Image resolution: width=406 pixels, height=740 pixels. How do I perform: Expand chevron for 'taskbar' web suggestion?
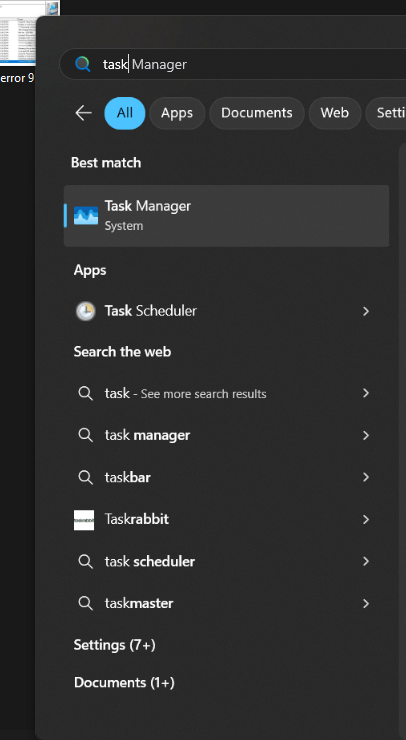pyautogui.click(x=366, y=477)
